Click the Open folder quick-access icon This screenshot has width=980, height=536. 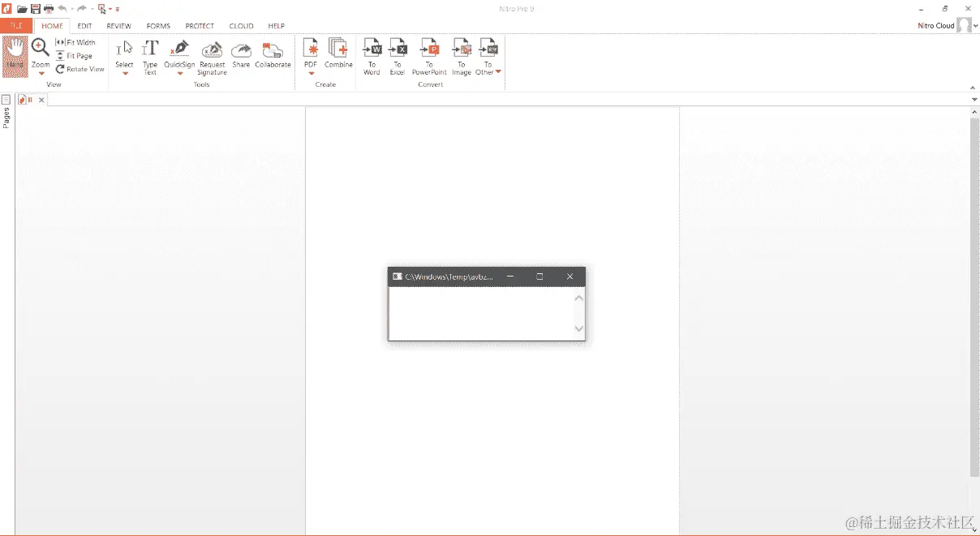pos(22,9)
